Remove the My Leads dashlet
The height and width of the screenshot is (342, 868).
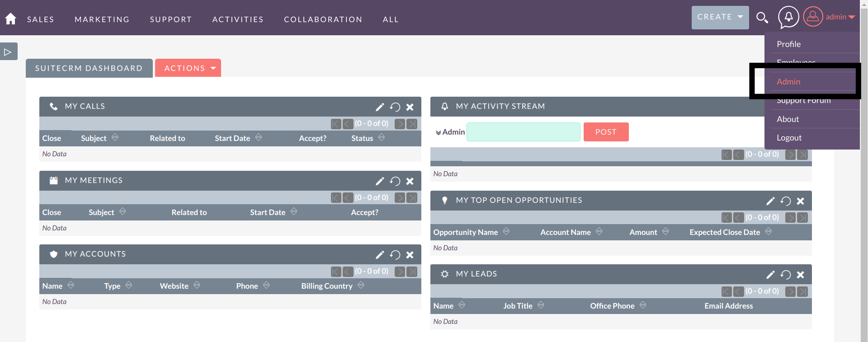point(800,275)
